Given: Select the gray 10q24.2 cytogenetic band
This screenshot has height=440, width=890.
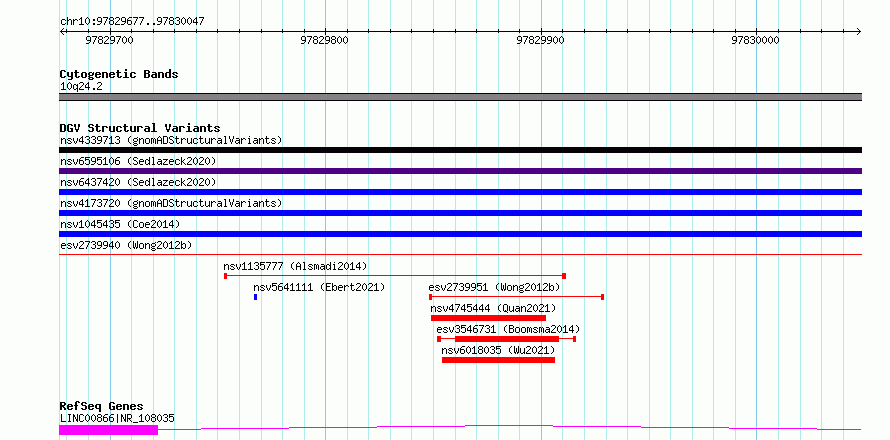Looking at the screenshot, I should 460,97.
